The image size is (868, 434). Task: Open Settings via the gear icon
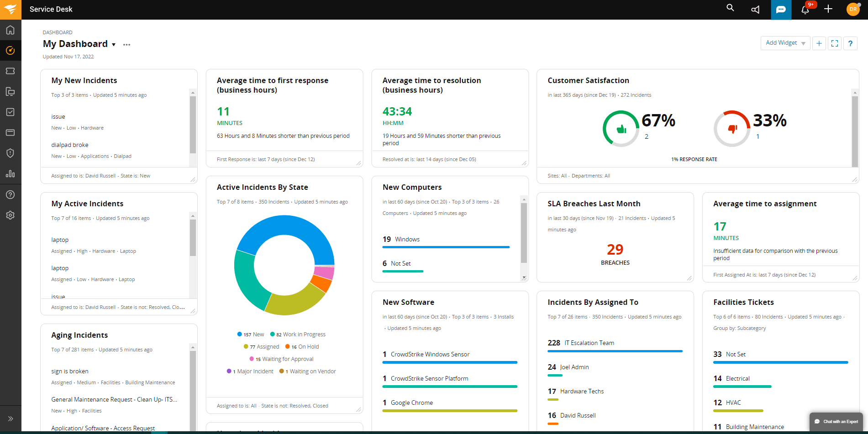[x=10, y=214]
